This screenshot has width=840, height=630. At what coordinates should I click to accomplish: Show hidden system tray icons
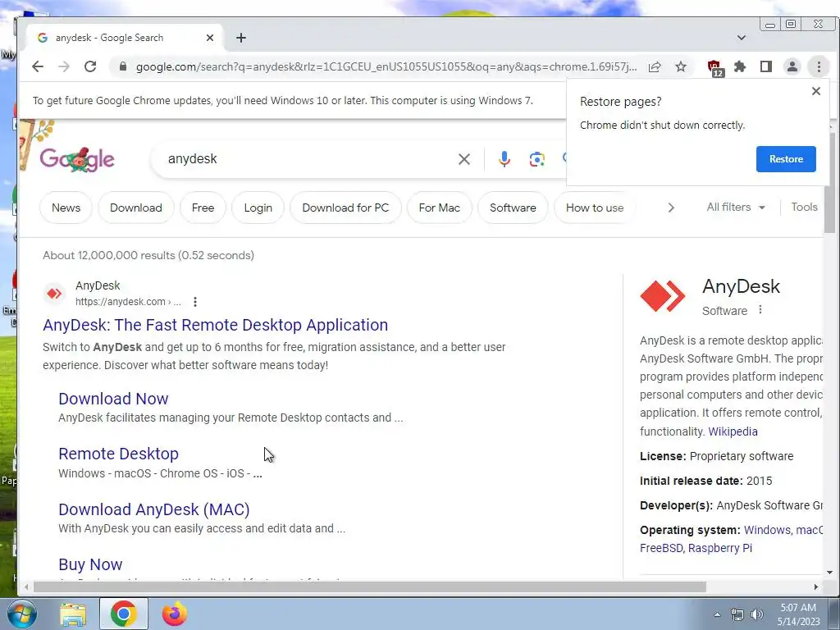pyautogui.click(x=717, y=614)
